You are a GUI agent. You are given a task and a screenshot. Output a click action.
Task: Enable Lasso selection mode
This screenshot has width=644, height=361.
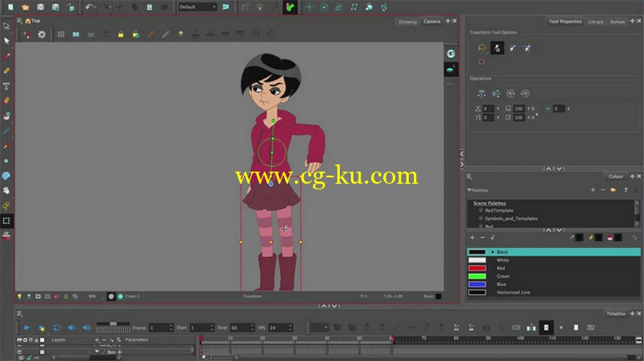(x=481, y=48)
